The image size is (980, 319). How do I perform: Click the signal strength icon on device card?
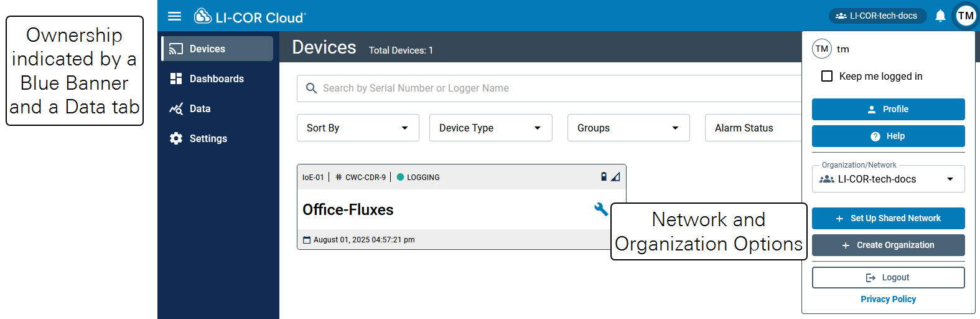tap(615, 177)
